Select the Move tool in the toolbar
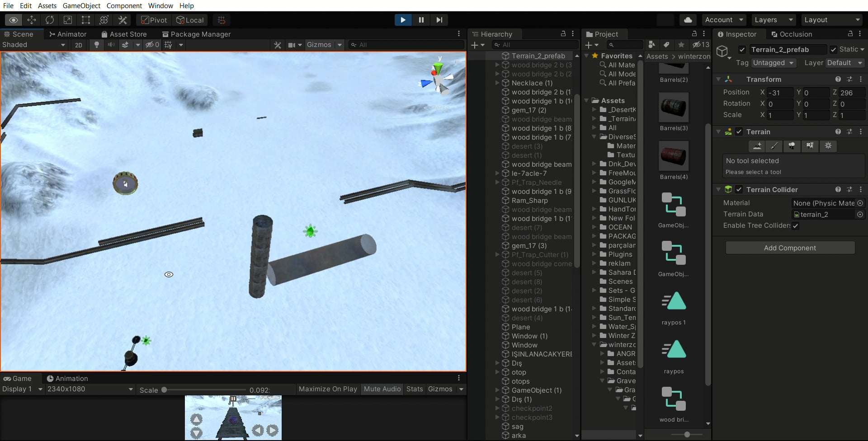The width and height of the screenshot is (868, 441). coord(32,20)
